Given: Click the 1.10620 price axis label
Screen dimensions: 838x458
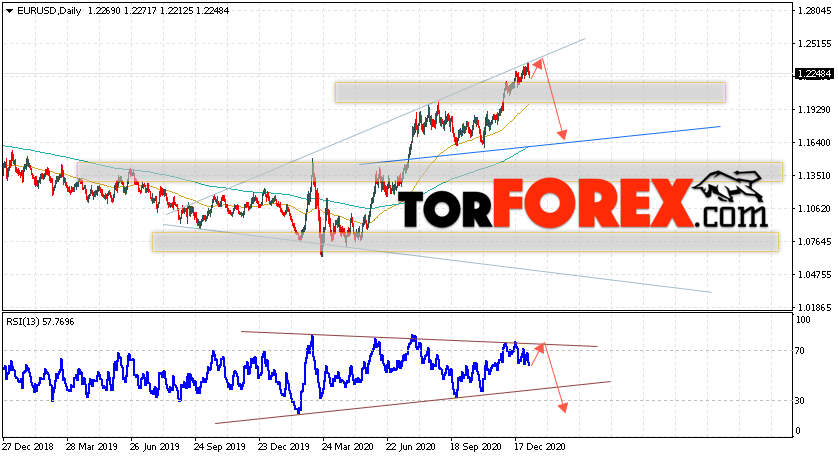Looking at the screenshot, I should tap(814, 208).
